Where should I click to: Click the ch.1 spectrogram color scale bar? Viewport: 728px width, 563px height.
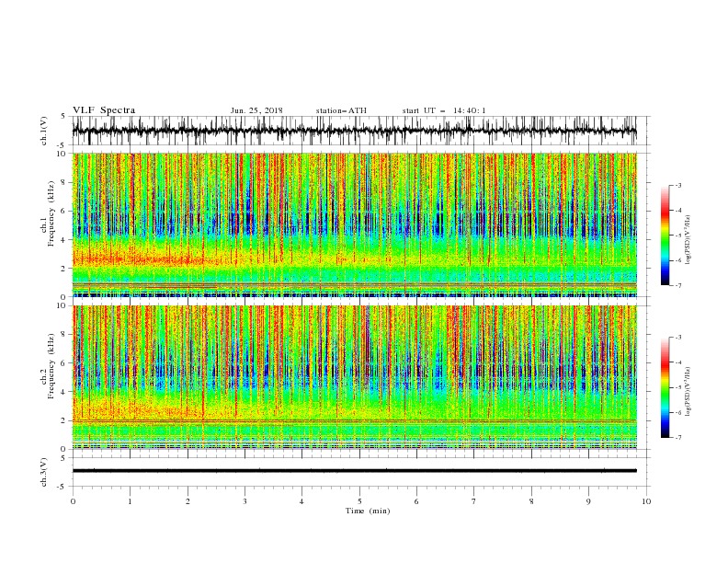[x=665, y=236]
